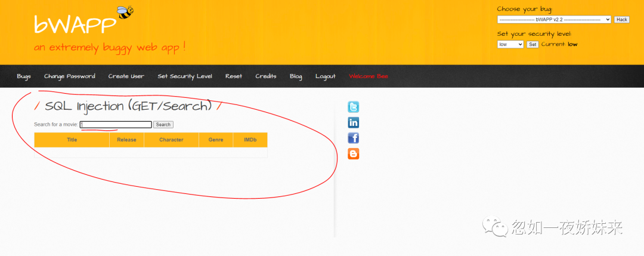Open the Blog link in navigation
Image resolution: width=644 pixels, height=256 pixels.
coord(296,76)
